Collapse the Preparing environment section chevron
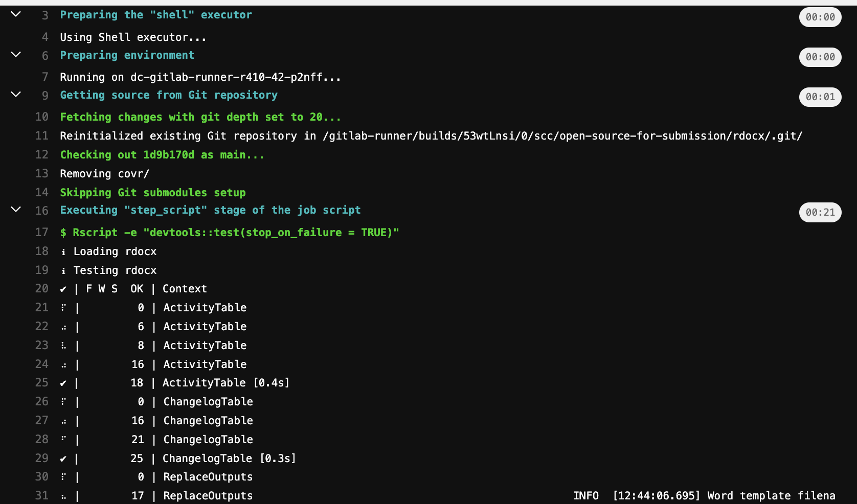Viewport: 857px width, 504px height. pos(16,55)
